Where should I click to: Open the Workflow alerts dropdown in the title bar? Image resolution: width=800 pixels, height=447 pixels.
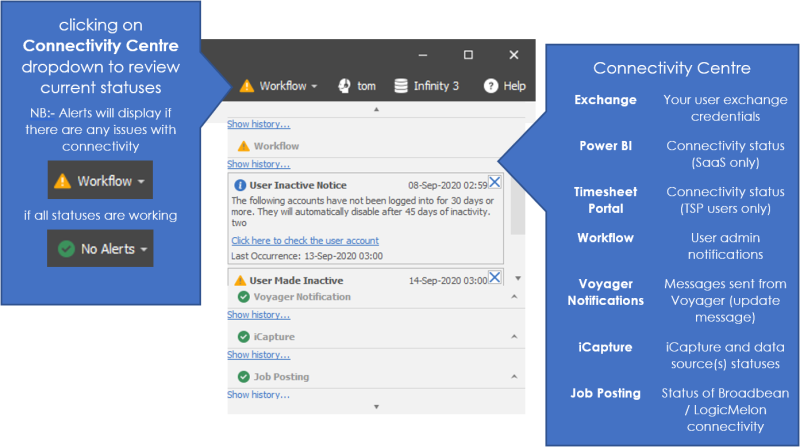pos(278,86)
